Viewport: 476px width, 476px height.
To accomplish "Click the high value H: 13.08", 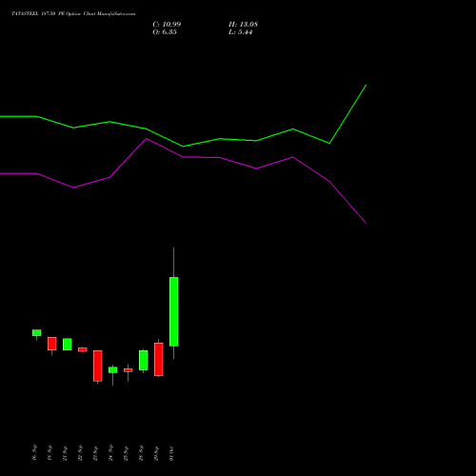I will 243,25.
